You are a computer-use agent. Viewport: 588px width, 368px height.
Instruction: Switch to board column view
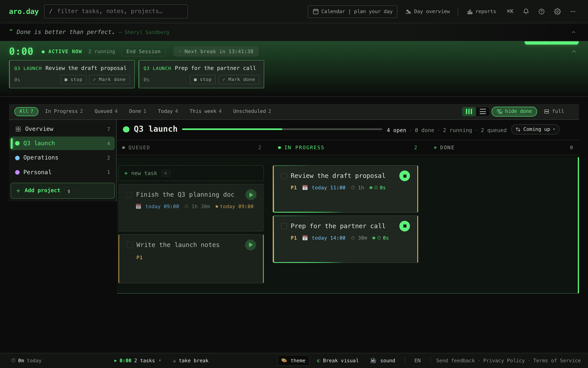click(x=469, y=111)
